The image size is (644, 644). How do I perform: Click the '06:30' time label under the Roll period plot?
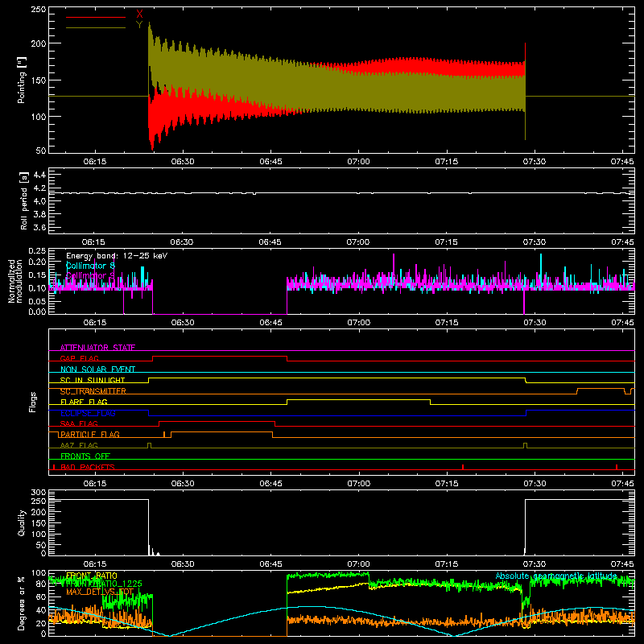182,242
